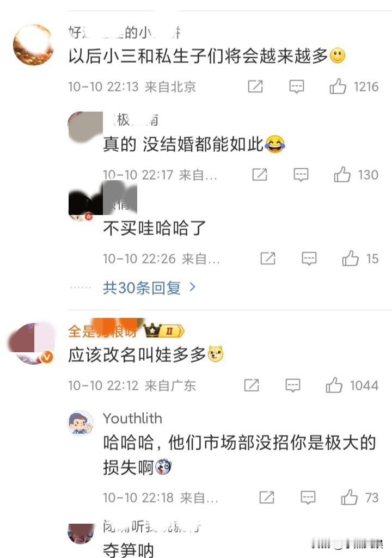This screenshot has height=558, width=392.
Task: Like the comment with 1044 likes
Action: [x=334, y=385]
